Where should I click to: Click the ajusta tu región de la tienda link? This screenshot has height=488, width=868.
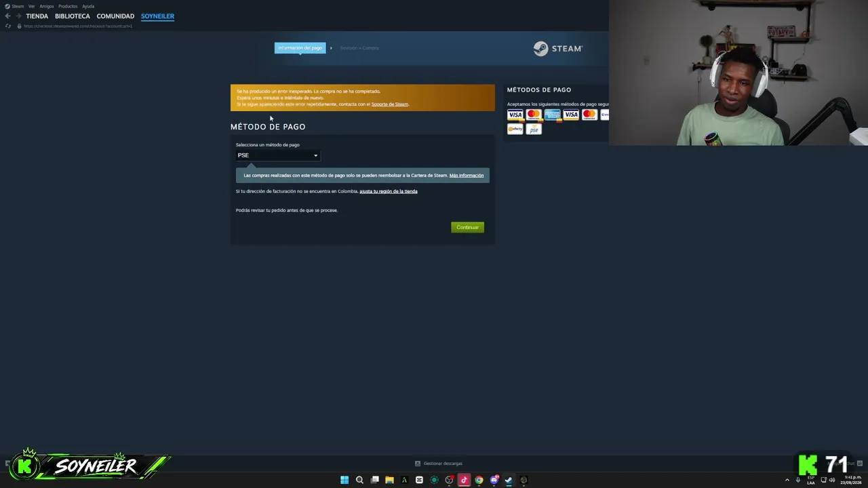click(389, 191)
